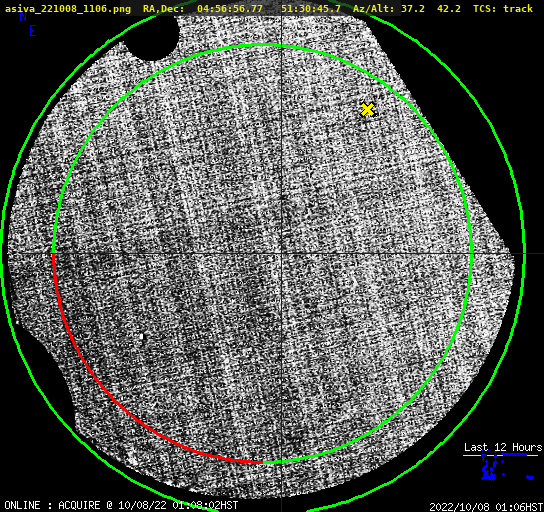This screenshot has width=544, height=512.
Task: Click the Dec value 51:30:45.7
Action: [311, 9]
